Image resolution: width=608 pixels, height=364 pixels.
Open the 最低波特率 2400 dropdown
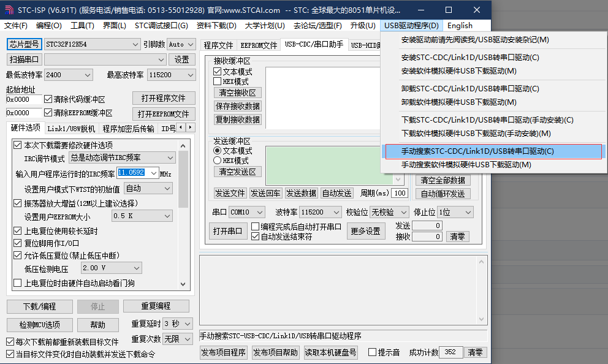tap(68, 75)
